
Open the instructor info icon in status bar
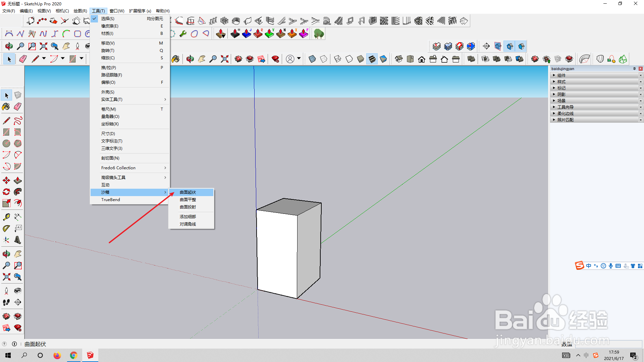[x=14, y=344]
